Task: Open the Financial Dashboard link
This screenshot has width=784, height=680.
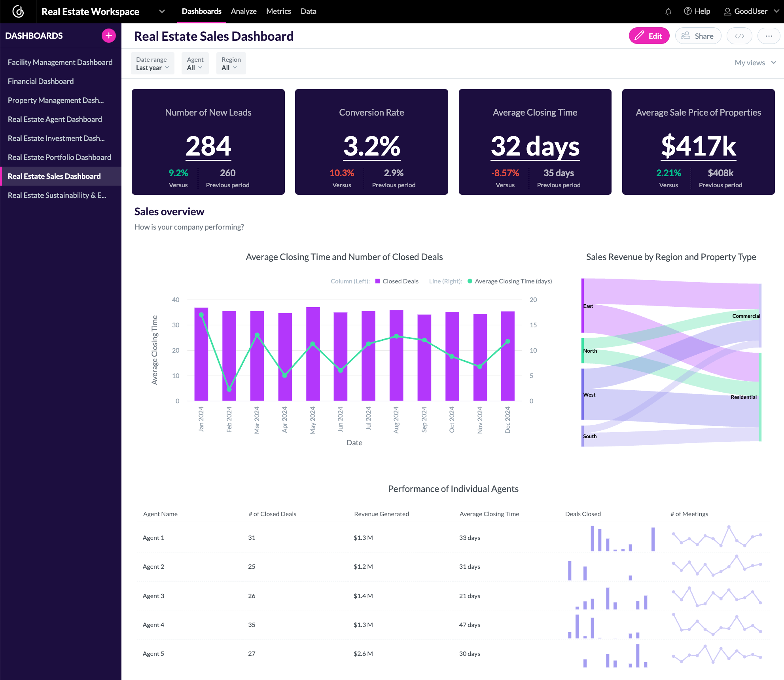Action: pos(41,81)
